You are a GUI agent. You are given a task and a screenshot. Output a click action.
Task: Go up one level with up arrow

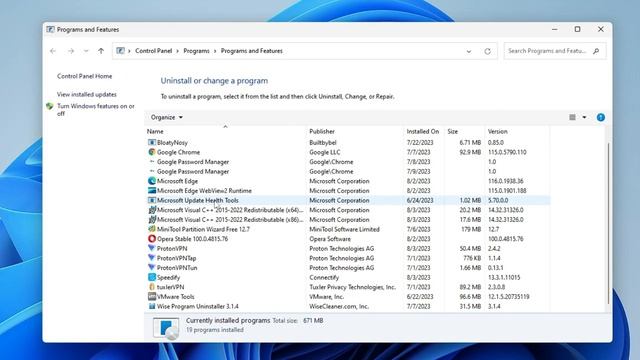[101, 51]
